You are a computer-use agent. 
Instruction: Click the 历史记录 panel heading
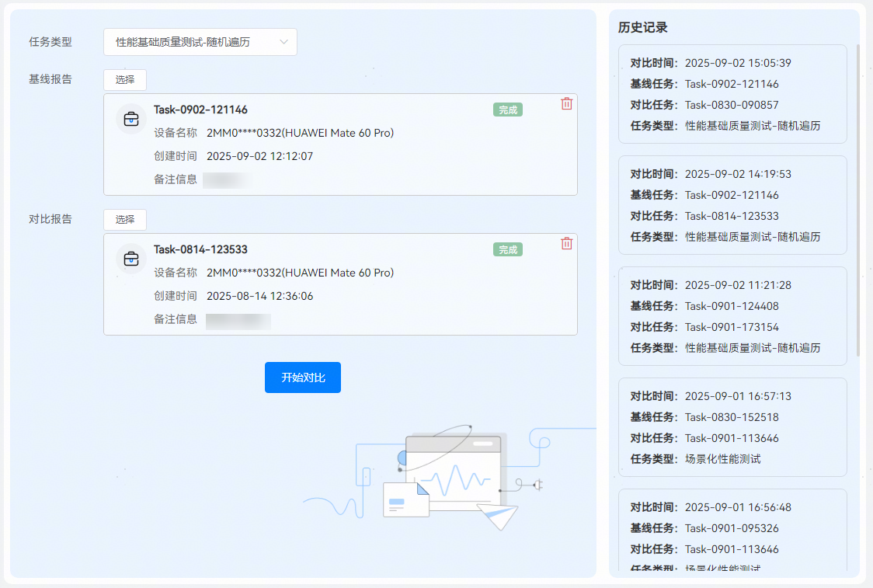[x=642, y=28]
